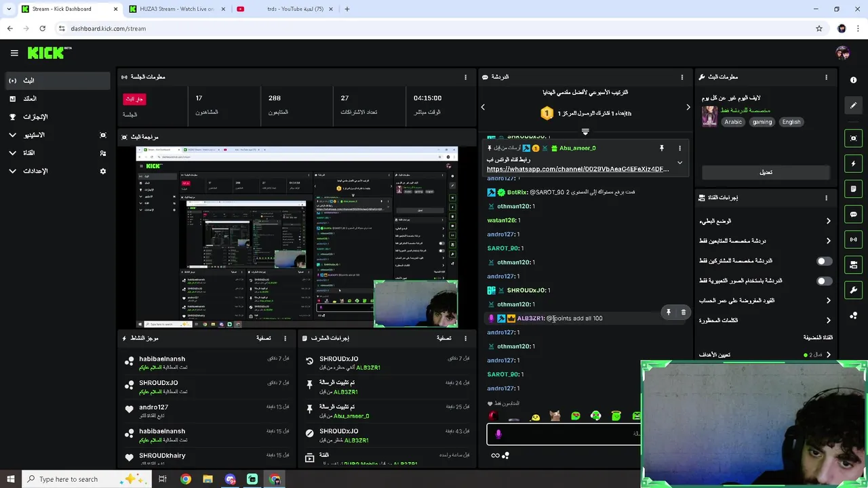Open activity feed (موجز النشاط) options menu

(285, 338)
